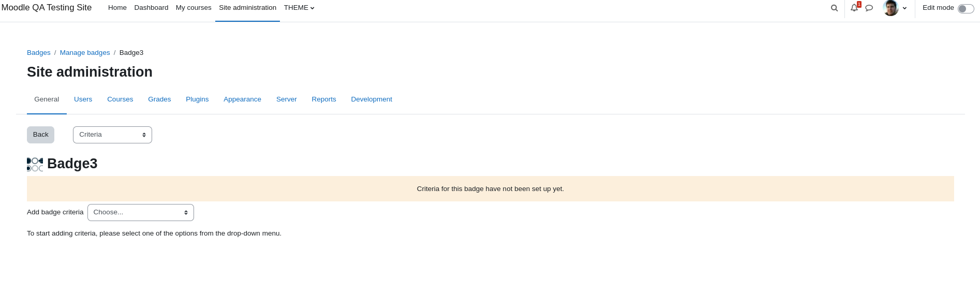Image resolution: width=980 pixels, height=292 pixels.
Task: Open Dashboard from top navigation
Action: coord(151,8)
